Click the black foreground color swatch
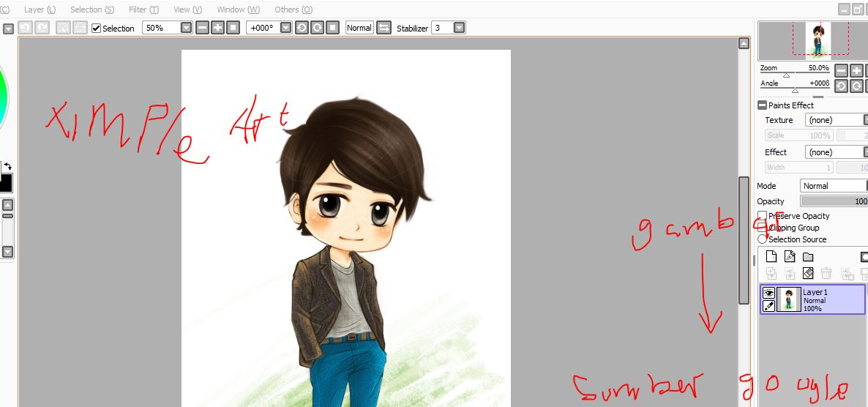Viewport: 868px width, 407px height. pos(6,183)
